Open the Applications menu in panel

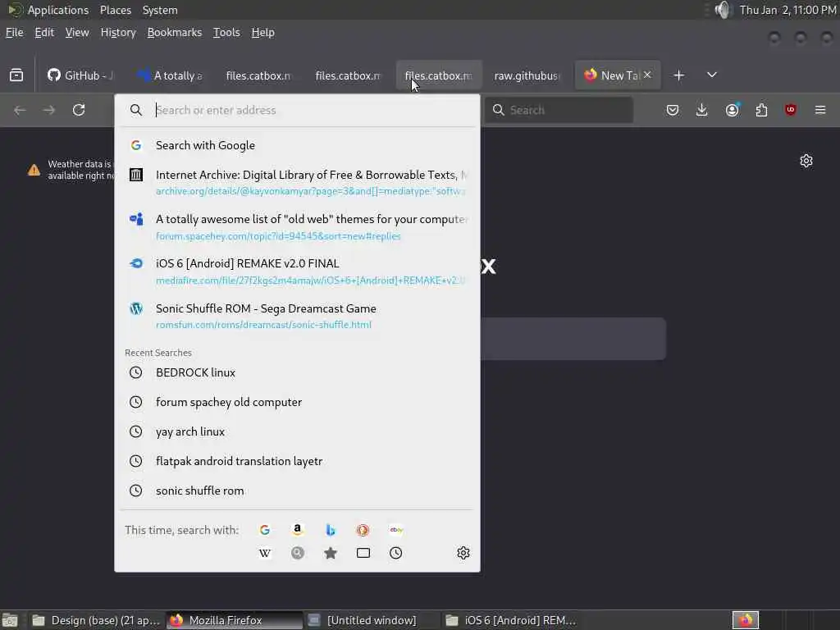58,10
